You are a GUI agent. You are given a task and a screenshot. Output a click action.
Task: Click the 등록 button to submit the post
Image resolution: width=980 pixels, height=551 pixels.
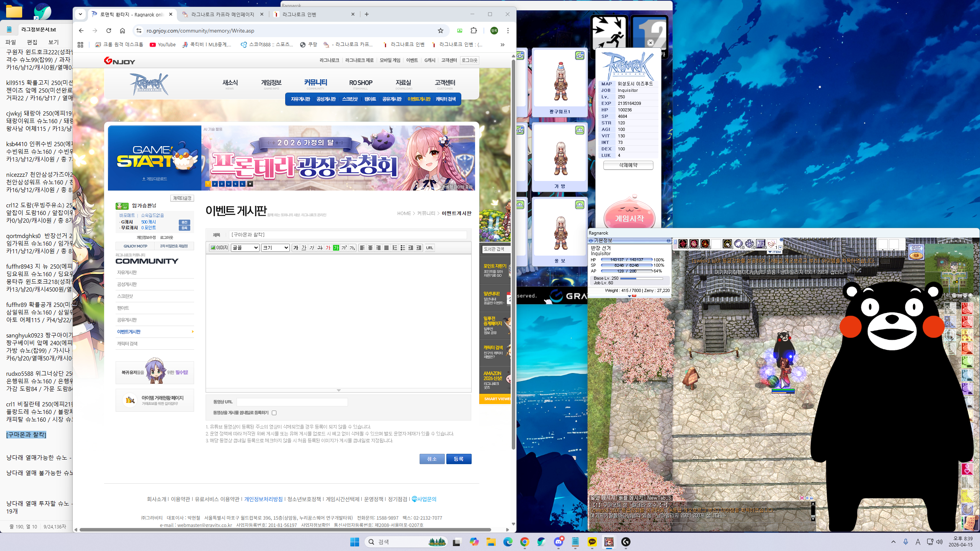[x=459, y=459]
